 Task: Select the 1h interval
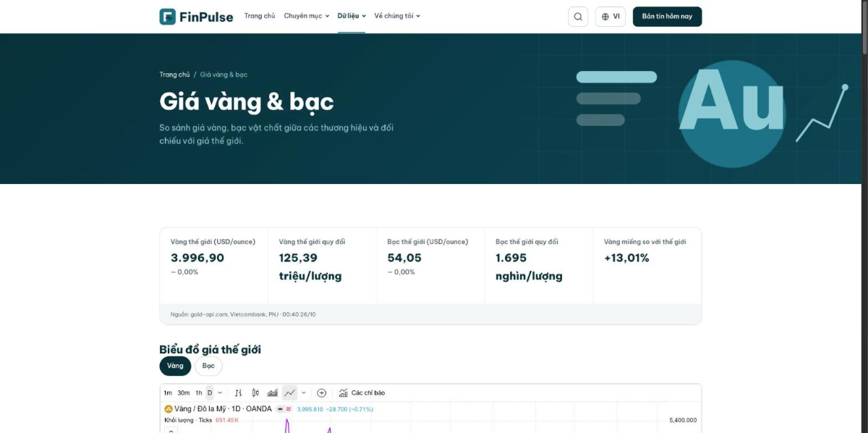pos(199,393)
